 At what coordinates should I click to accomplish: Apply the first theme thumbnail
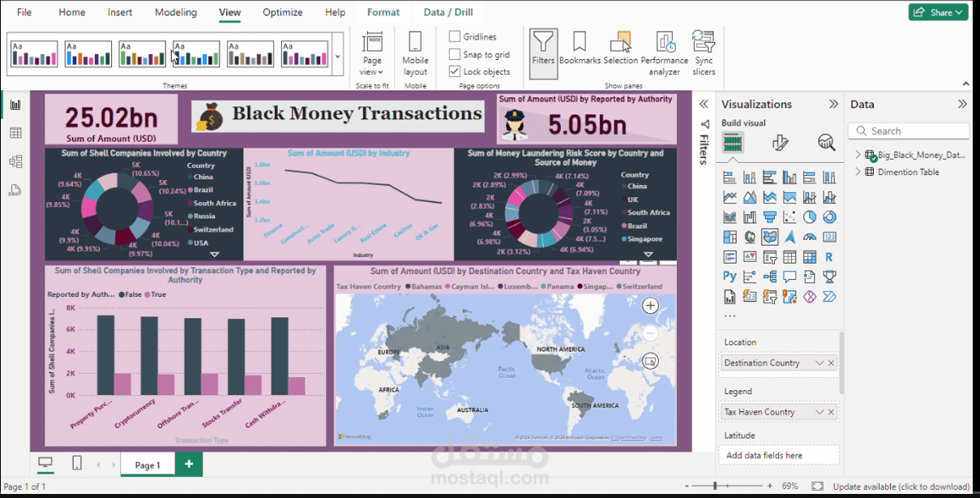click(x=34, y=54)
